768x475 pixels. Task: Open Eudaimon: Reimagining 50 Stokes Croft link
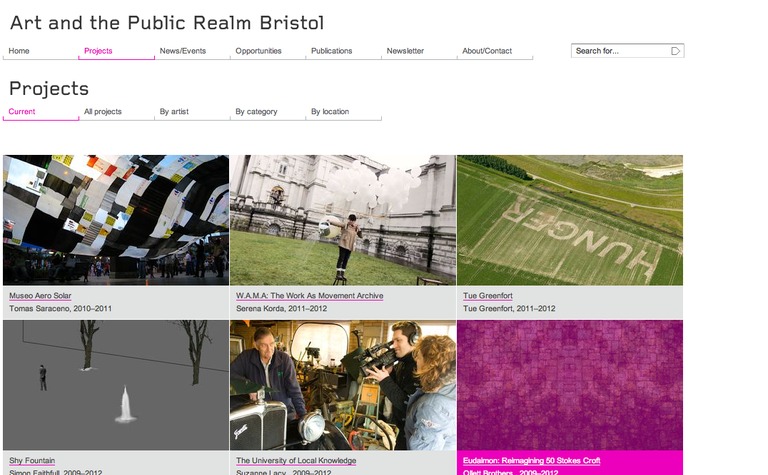pyautogui.click(x=531, y=461)
